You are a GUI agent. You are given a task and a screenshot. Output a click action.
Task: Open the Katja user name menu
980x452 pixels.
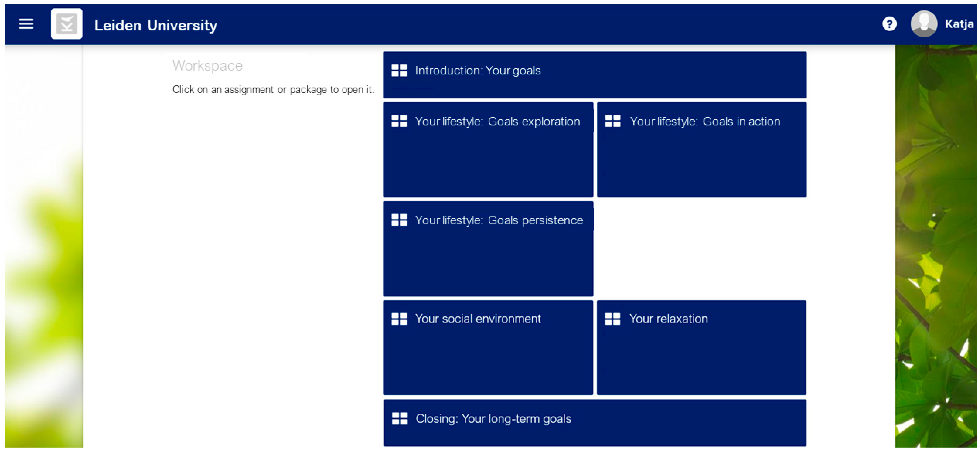coord(959,24)
